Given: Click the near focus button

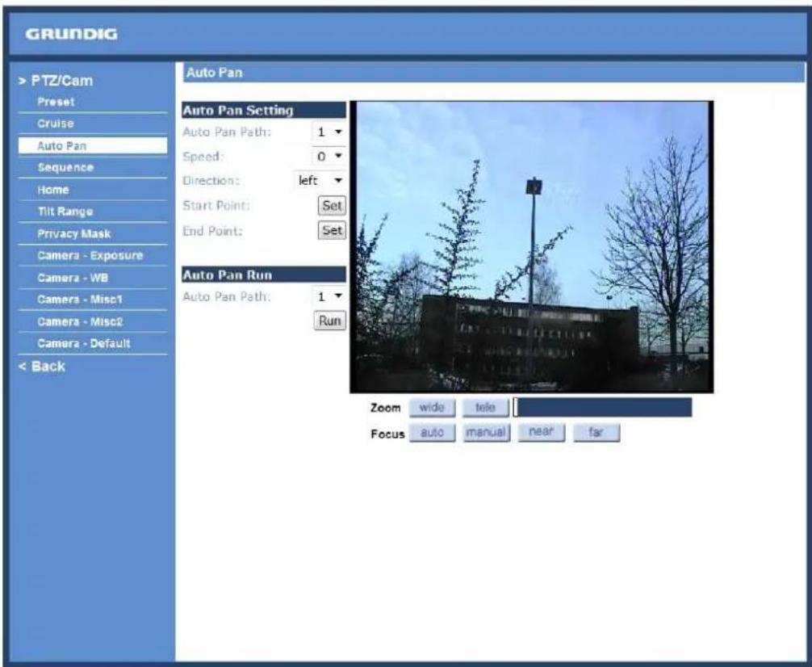Looking at the screenshot, I should pos(541,432).
